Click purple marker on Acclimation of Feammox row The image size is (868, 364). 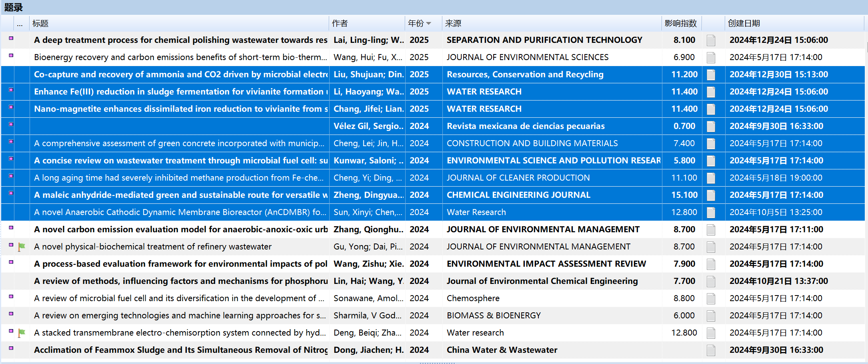11,348
